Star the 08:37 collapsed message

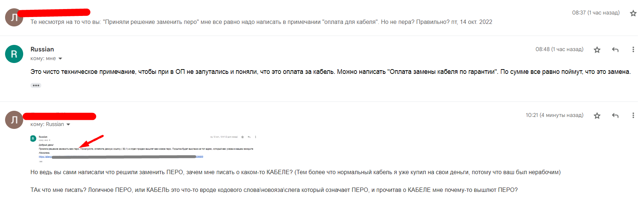coord(633,13)
